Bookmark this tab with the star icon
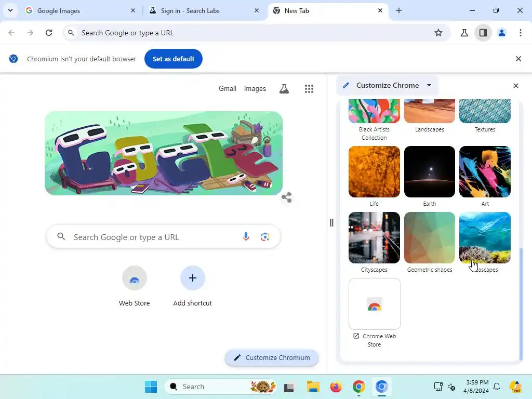This screenshot has width=532, height=399. click(438, 33)
